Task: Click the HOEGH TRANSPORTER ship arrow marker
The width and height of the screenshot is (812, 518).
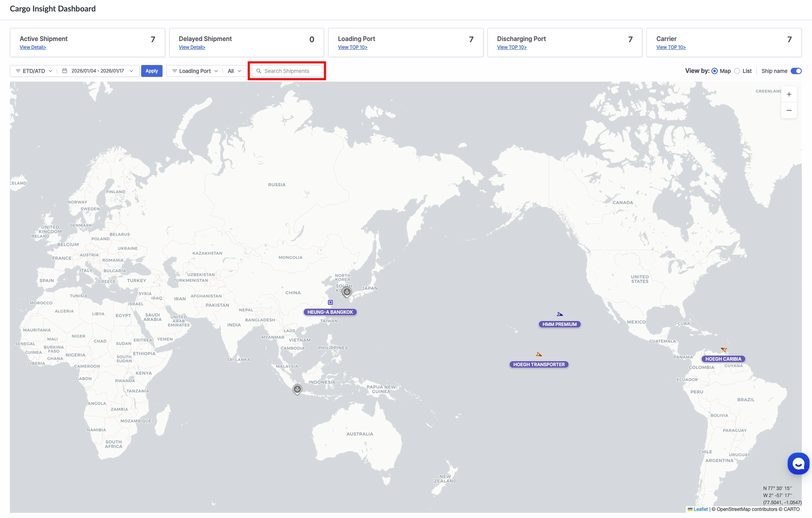Action: (x=538, y=354)
